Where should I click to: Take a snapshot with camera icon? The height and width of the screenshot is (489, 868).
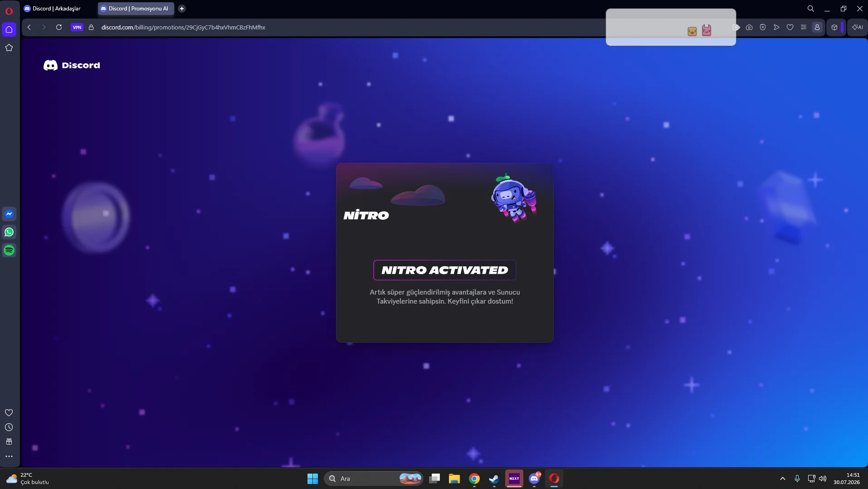(749, 27)
